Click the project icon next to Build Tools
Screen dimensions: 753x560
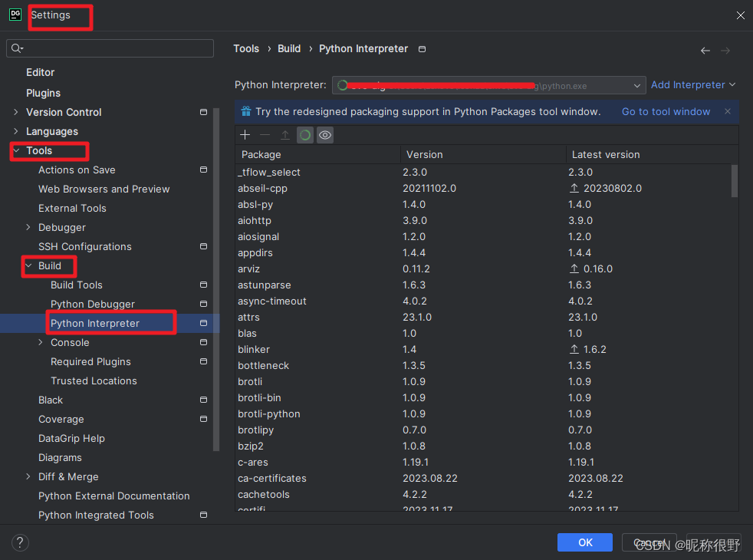click(204, 285)
